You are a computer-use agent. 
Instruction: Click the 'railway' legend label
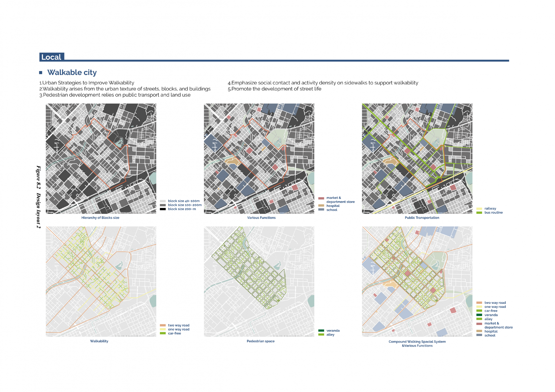point(490,208)
